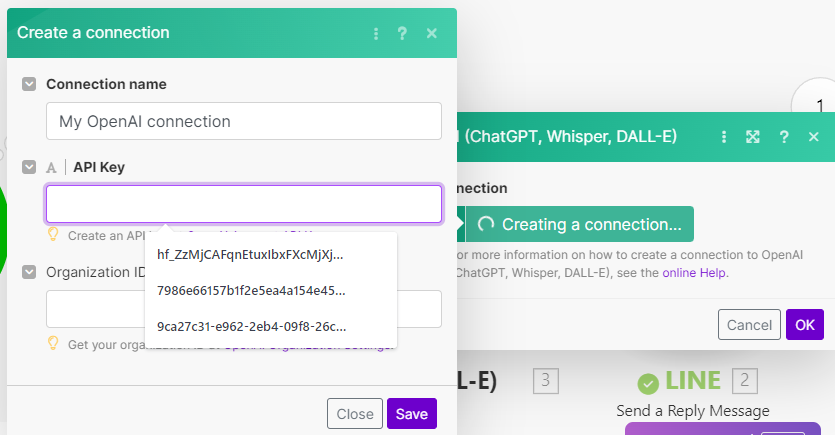The image size is (835, 435).
Task: Collapse the API Key field section
Action: (29, 167)
